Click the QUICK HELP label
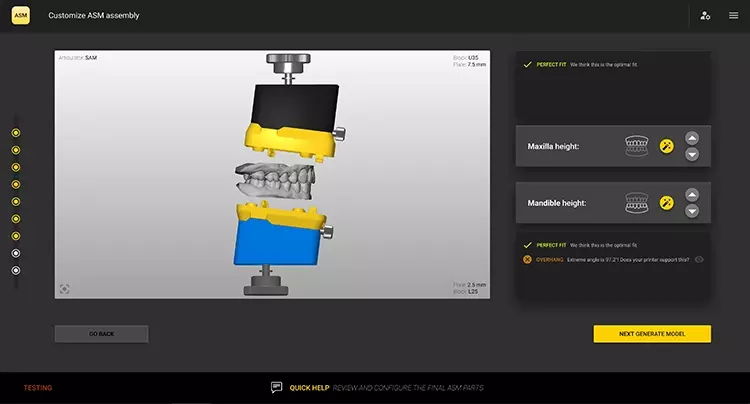750x404 pixels. (309, 388)
